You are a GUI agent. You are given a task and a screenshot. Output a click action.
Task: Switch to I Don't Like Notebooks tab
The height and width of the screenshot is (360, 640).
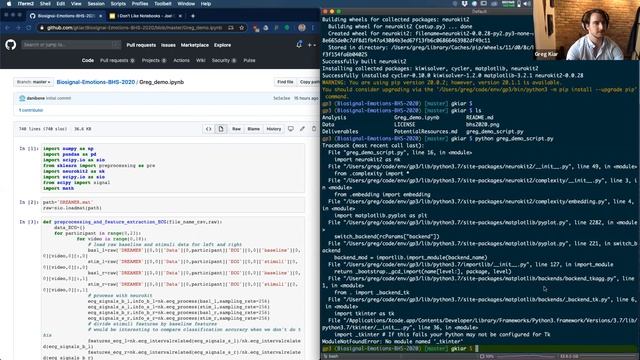[x=146, y=16]
